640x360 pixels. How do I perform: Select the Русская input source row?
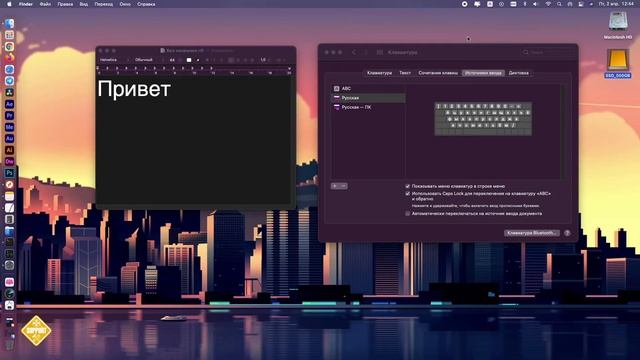pos(368,98)
